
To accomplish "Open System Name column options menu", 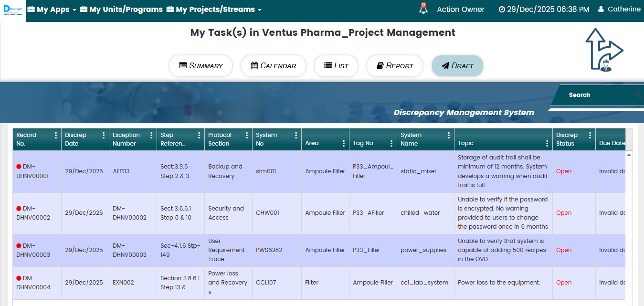I will tap(449, 136).
